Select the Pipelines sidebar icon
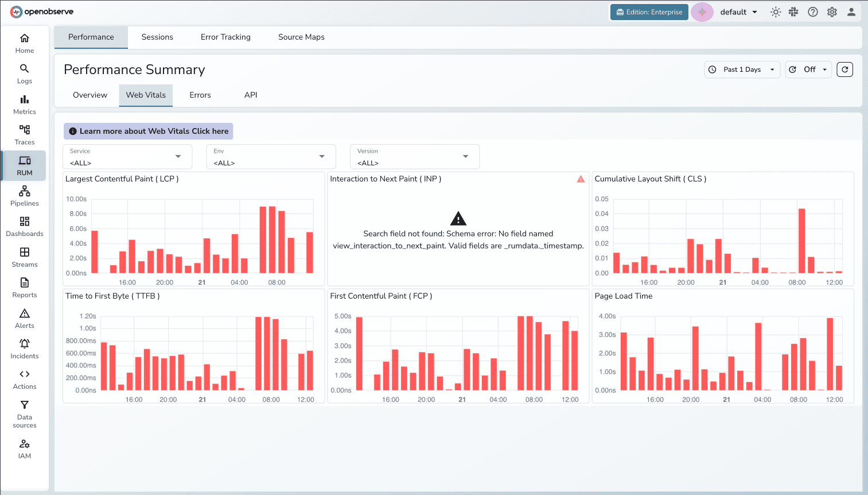The width and height of the screenshot is (868, 495). point(24,196)
